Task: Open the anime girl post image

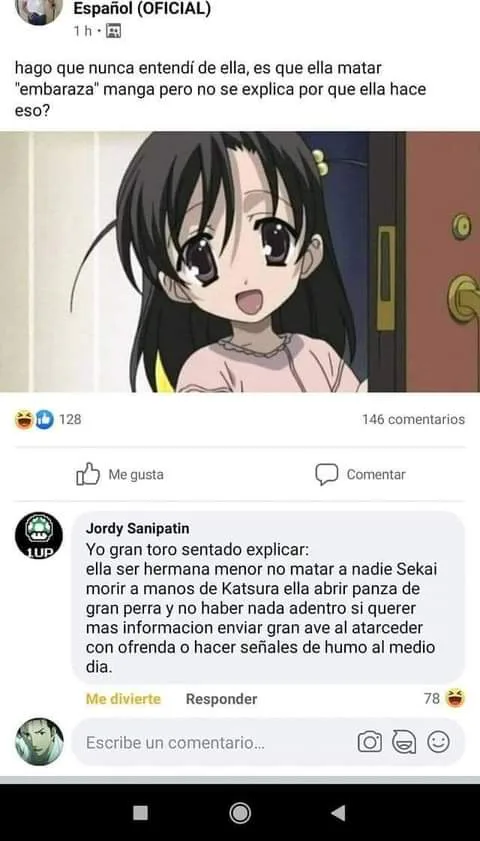Action: coord(240,262)
